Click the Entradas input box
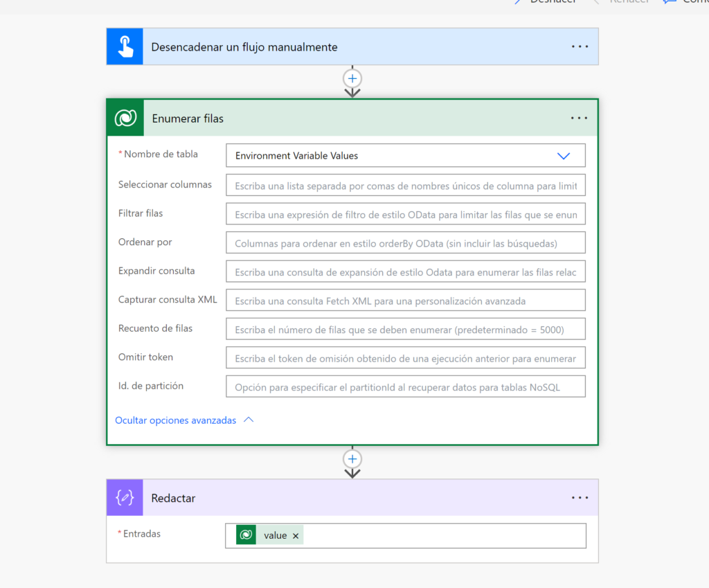This screenshot has width=709, height=588. click(406, 536)
